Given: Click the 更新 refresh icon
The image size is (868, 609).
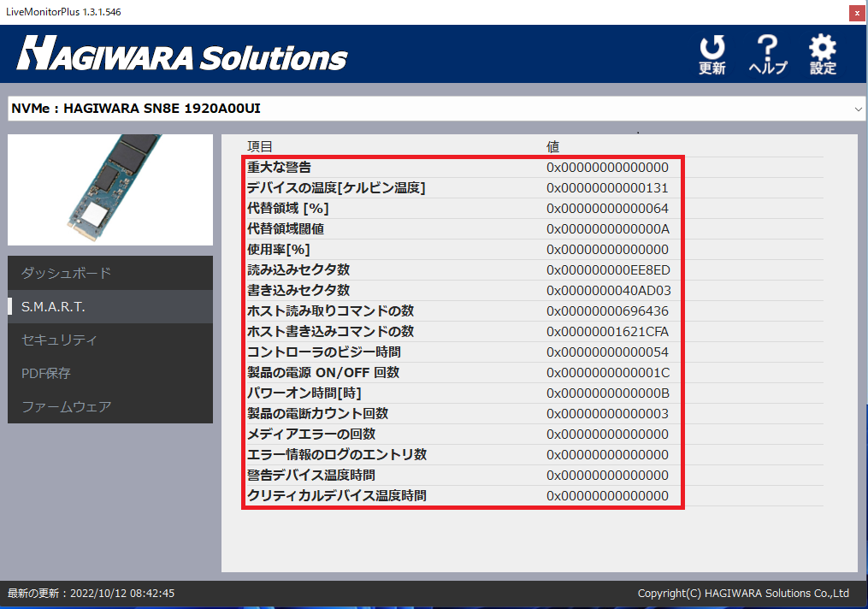Looking at the screenshot, I should click(712, 54).
